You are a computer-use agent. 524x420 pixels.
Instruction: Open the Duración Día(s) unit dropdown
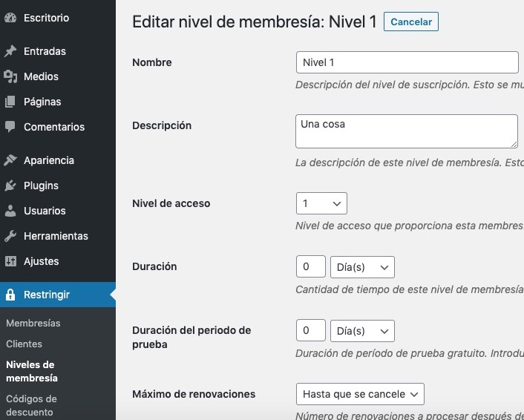pyautogui.click(x=363, y=267)
